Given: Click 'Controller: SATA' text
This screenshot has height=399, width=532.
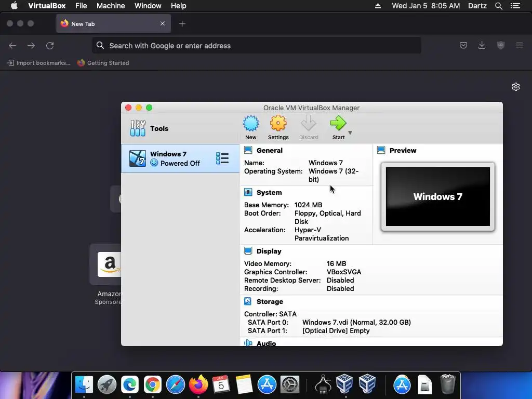Looking at the screenshot, I should click(x=270, y=314).
